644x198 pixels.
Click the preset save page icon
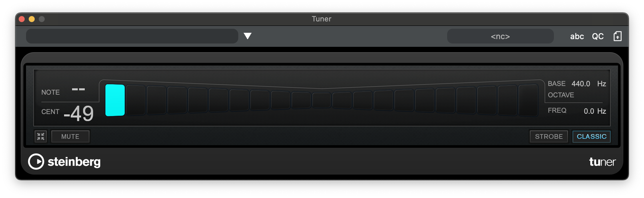click(617, 36)
